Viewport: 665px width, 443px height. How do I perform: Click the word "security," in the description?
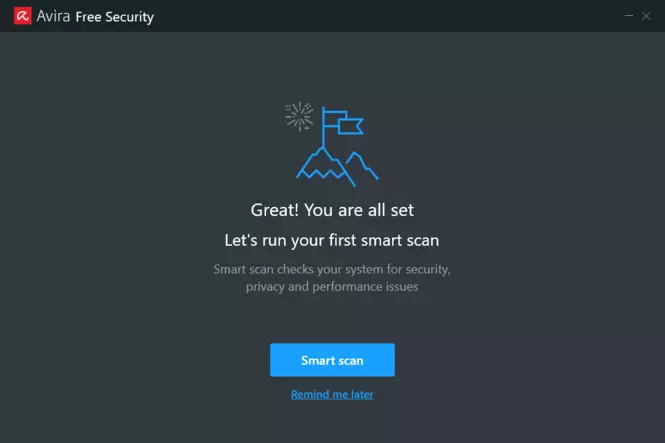[x=428, y=270]
